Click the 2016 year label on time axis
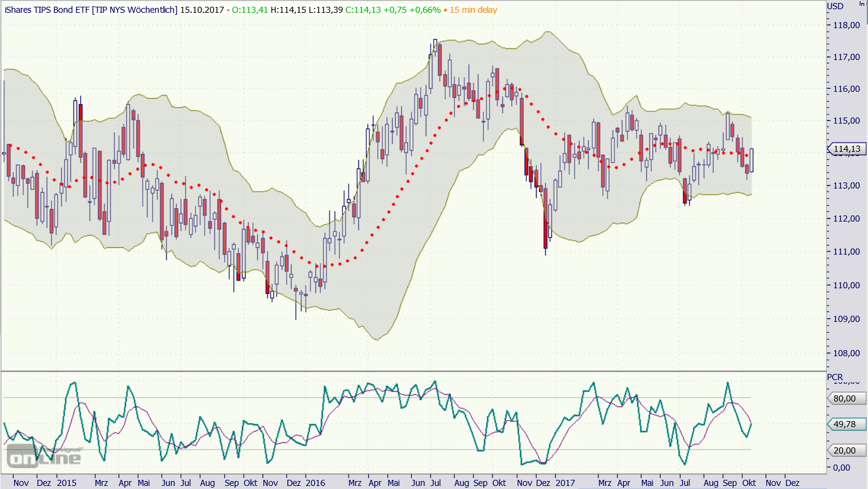868x489 pixels. click(x=316, y=483)
